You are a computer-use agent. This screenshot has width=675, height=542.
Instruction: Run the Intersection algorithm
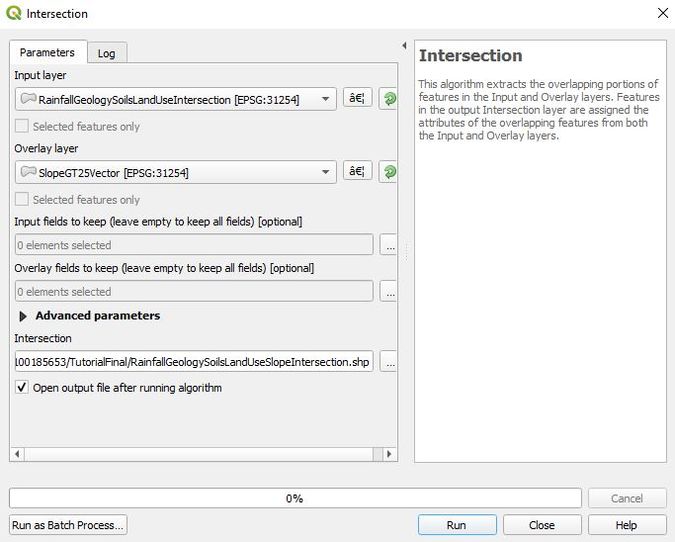tap(456, 525)
